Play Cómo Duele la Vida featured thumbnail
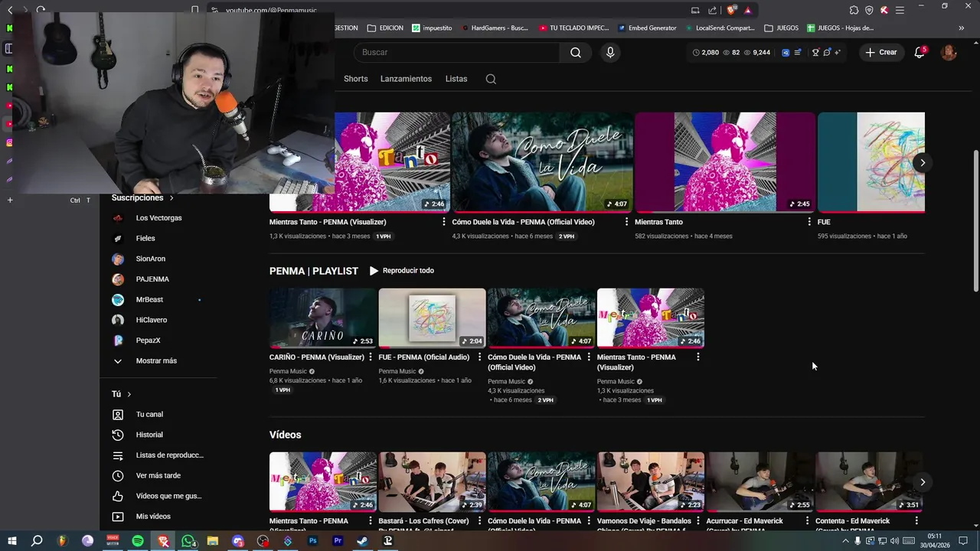Screen dimensions: 980x551 [542, 162]
